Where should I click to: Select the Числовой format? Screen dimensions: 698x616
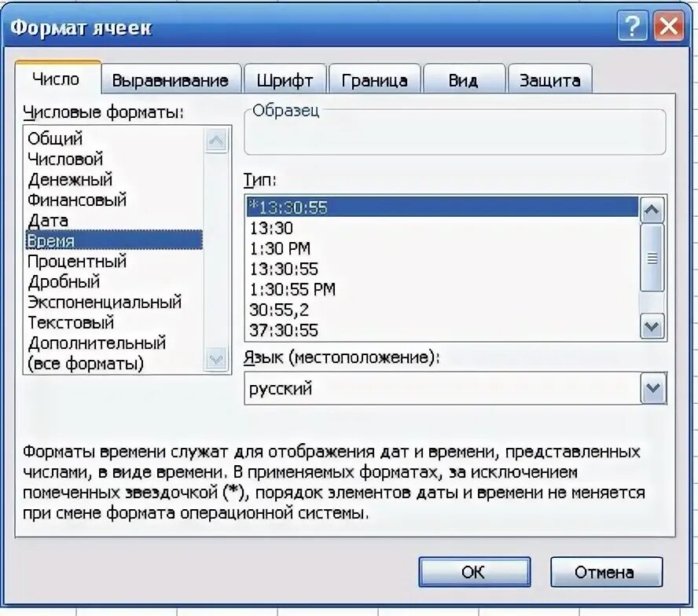[114, 159]
